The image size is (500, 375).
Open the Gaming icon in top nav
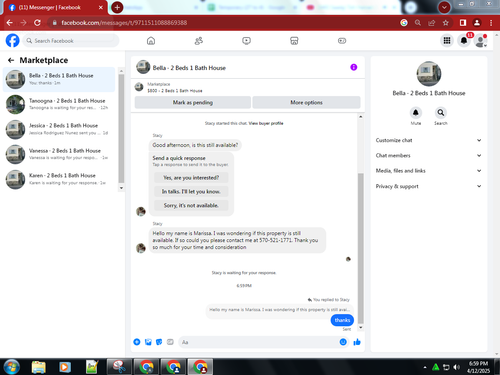coord(342,41)
